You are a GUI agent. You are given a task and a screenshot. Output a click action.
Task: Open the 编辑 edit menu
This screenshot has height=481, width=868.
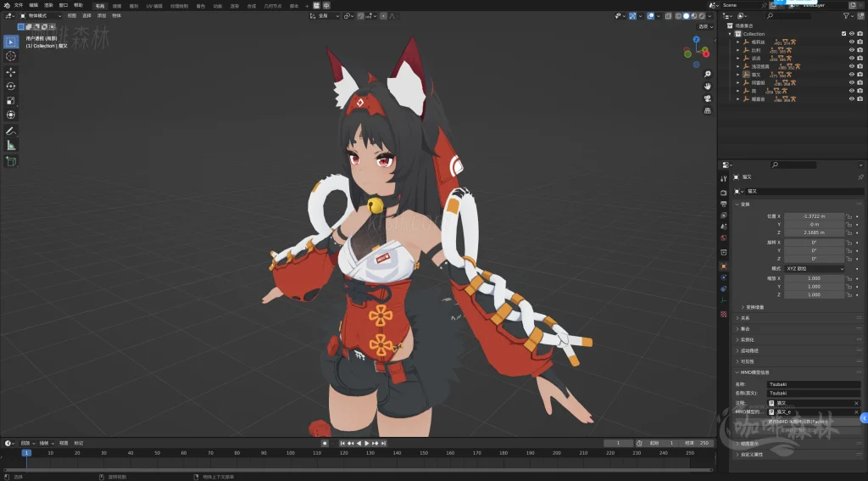(33, 6)
